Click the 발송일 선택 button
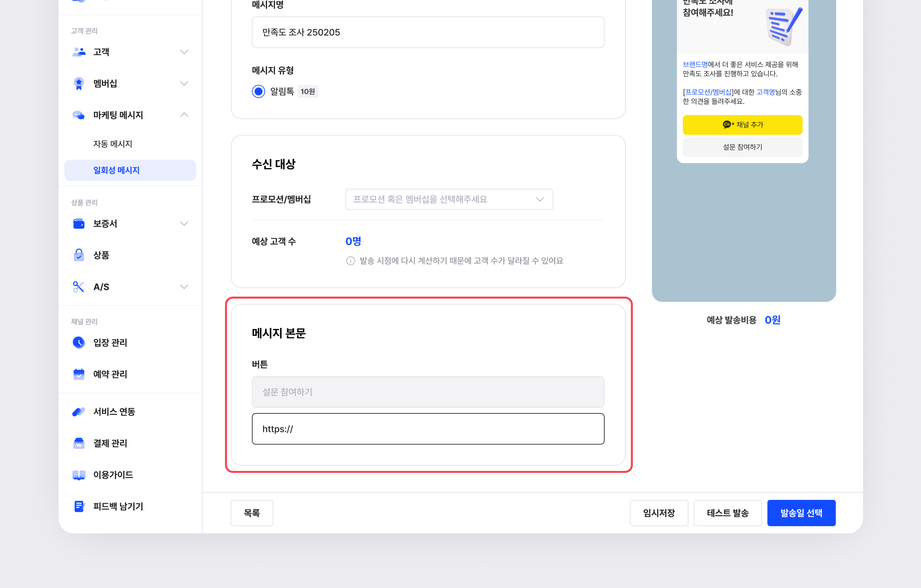Screen dimensions: 921x588 point(801,513)
